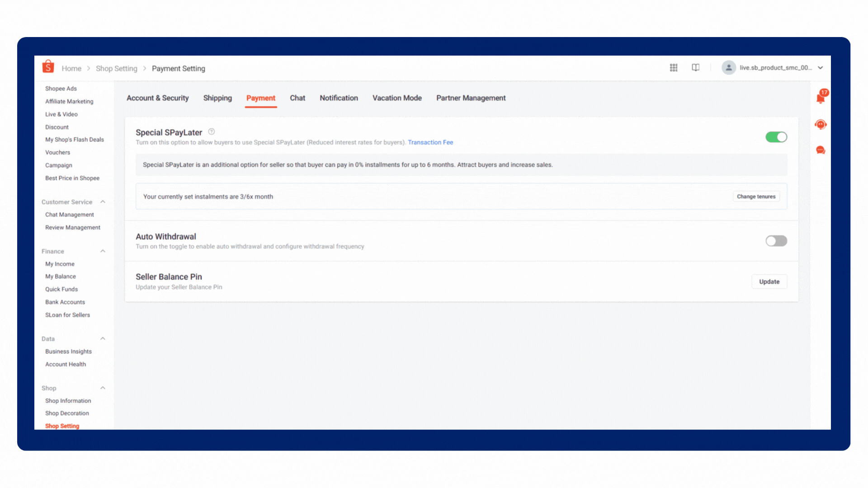
Task: Switch to the Shipping tab
Action: [x=217, y=98]
